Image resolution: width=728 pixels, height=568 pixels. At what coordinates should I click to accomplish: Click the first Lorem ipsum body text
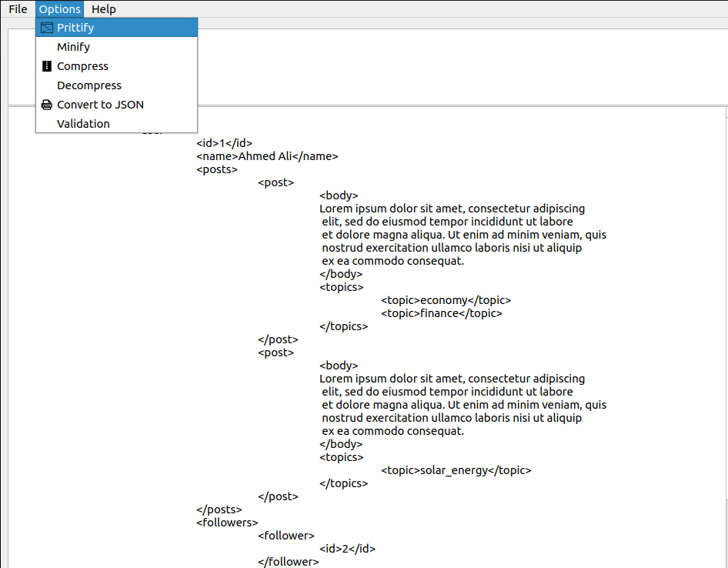[x=452, y=208]
